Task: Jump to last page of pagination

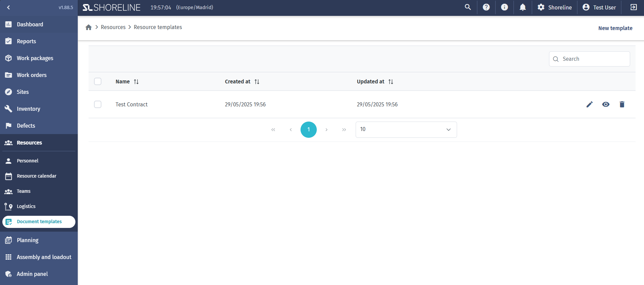Action: point(344,130)
